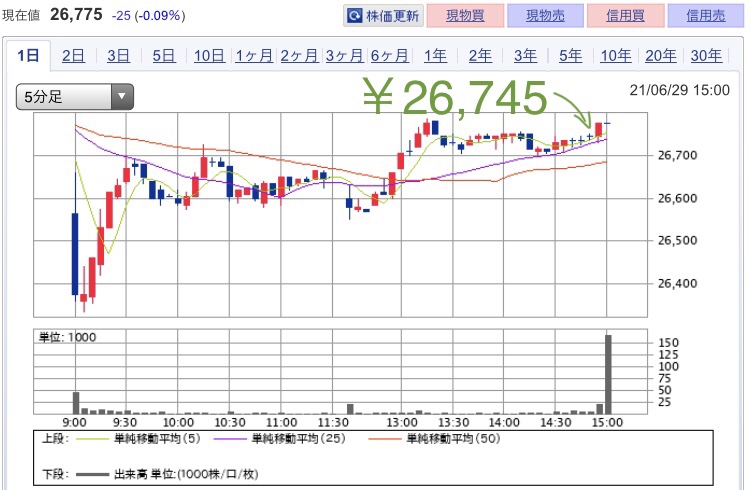
Task: Switch to the 2年 period tab
Action: pyautogui.click(x=480, y=56)
